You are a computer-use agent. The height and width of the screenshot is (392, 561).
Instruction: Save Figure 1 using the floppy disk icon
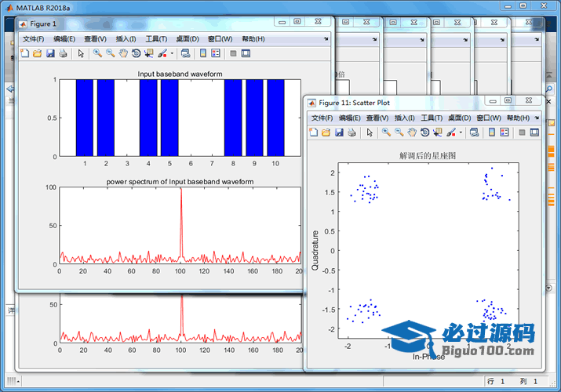50,53
